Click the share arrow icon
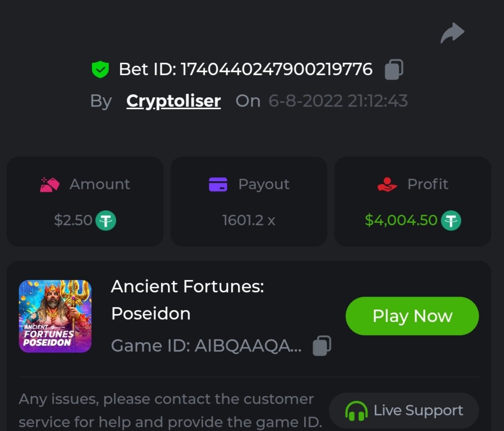Image resolution: width=504 pixels, height=431 pixels. click(x=452, y=34)
